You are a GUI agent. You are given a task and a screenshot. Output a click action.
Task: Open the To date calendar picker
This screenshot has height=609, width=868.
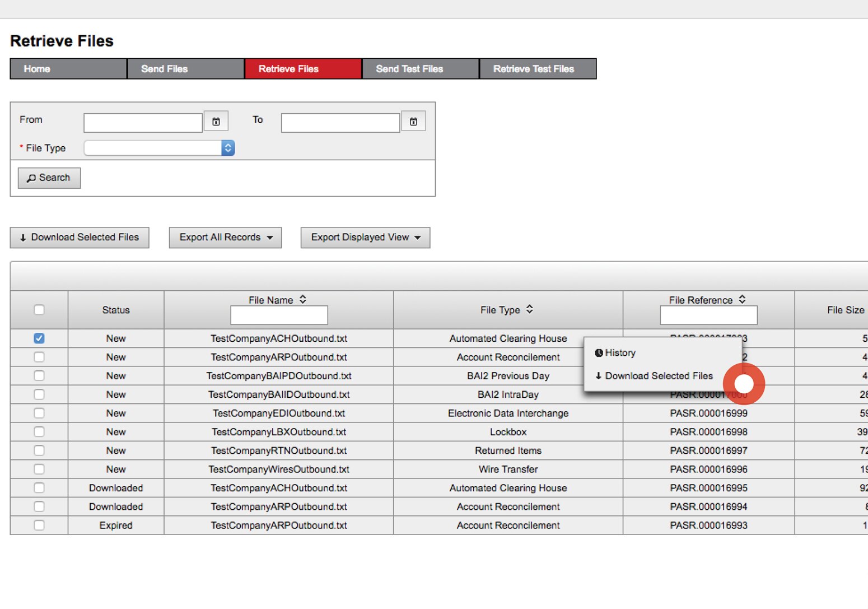[x=413, y=121]
